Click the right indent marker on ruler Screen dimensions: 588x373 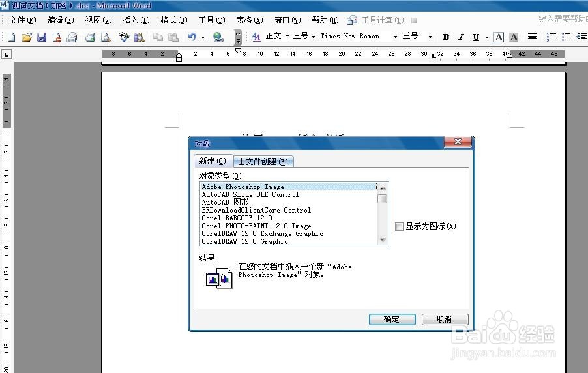(x=509, y=55)
